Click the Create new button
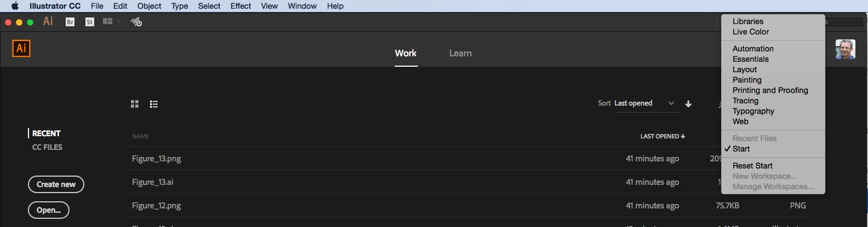This screenshot has width=868, height=227. (x=56, y=184)
